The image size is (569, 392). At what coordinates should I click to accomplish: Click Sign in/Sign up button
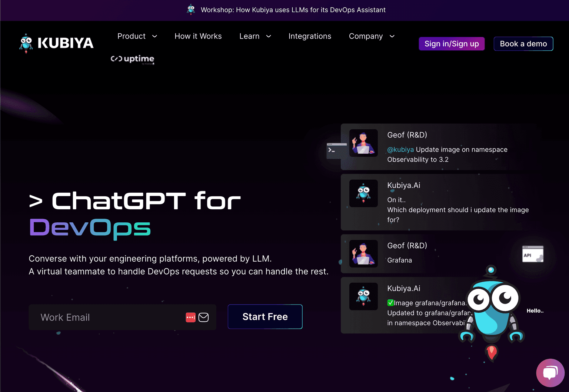tap(452, 44)
